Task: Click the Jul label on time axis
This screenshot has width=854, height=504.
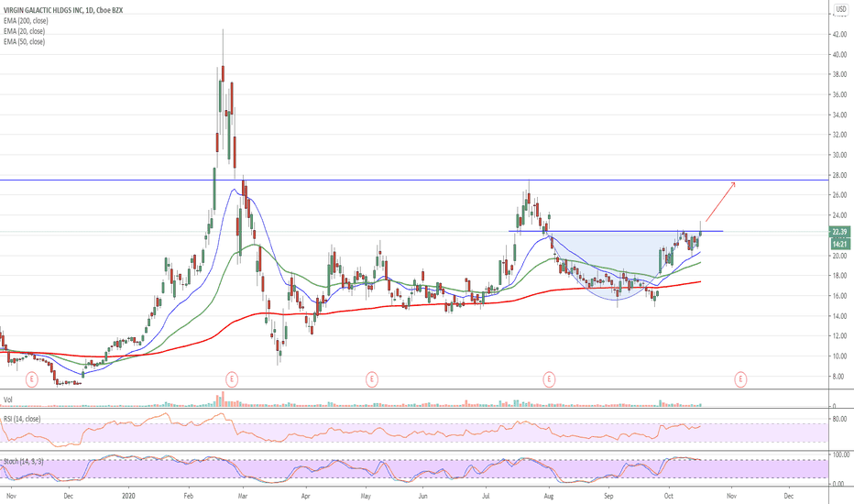Action: (x=486, y=496)
